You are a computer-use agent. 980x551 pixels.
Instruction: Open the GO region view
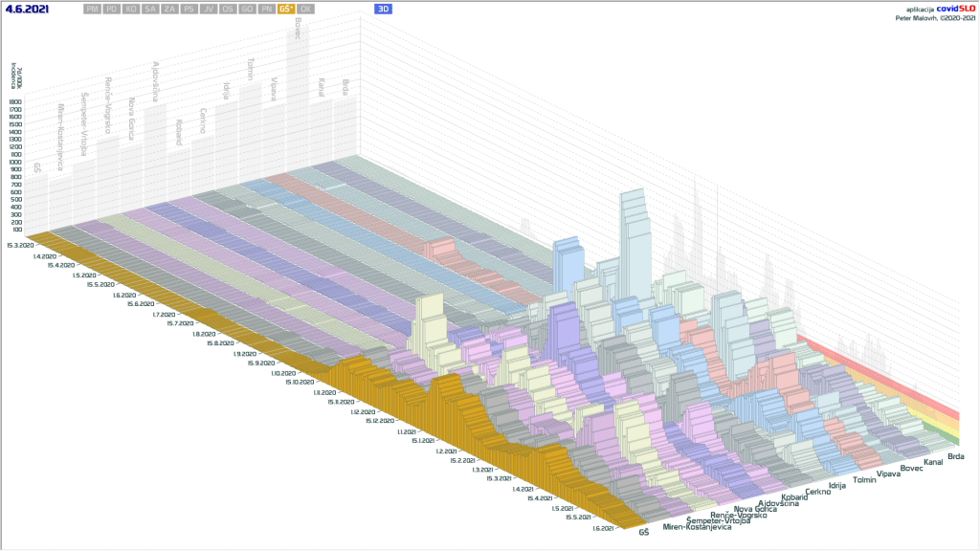246,9
